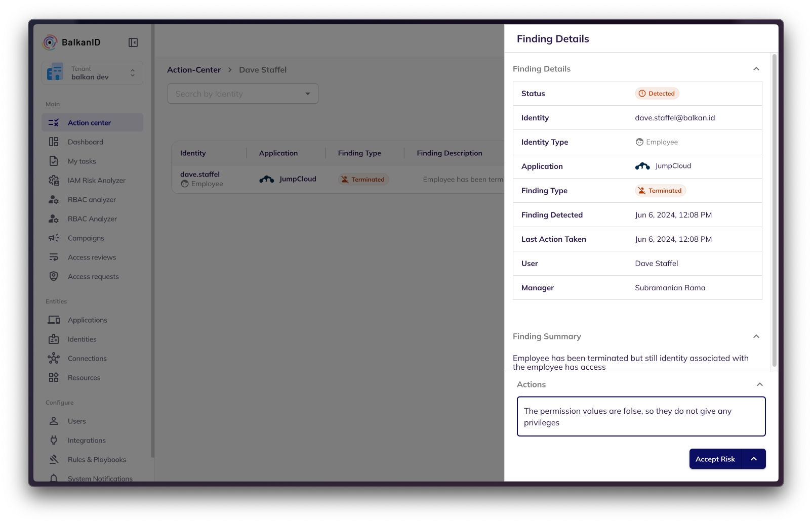
Task: Click the action comment text box
Action: coord(641,416)
